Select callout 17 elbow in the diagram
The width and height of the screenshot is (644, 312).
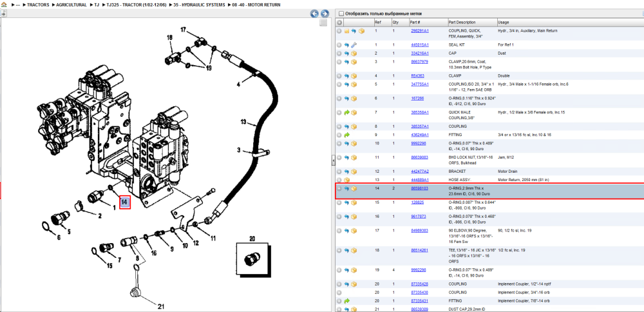184,30
